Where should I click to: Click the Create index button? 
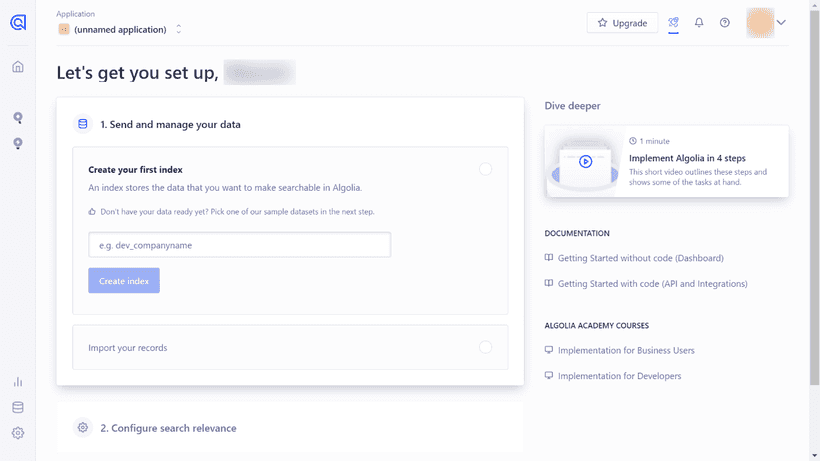(x=124, y=281)
